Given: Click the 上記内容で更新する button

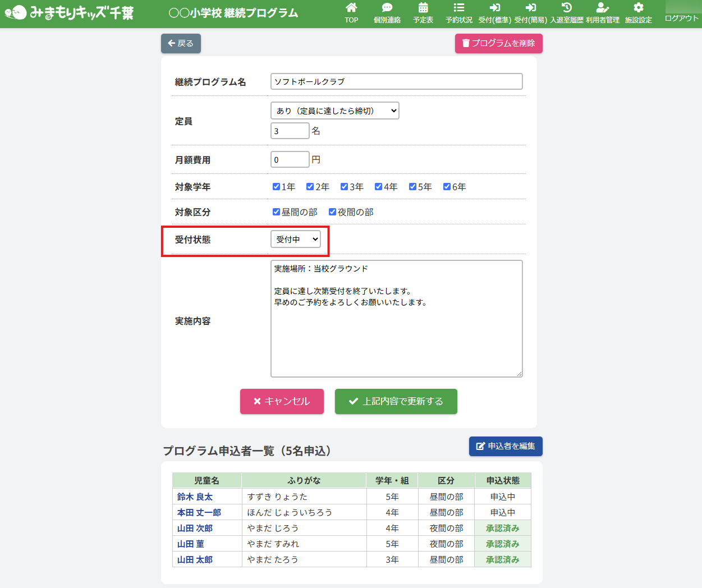Looking at the screenshot, I should tap(396, 401).
